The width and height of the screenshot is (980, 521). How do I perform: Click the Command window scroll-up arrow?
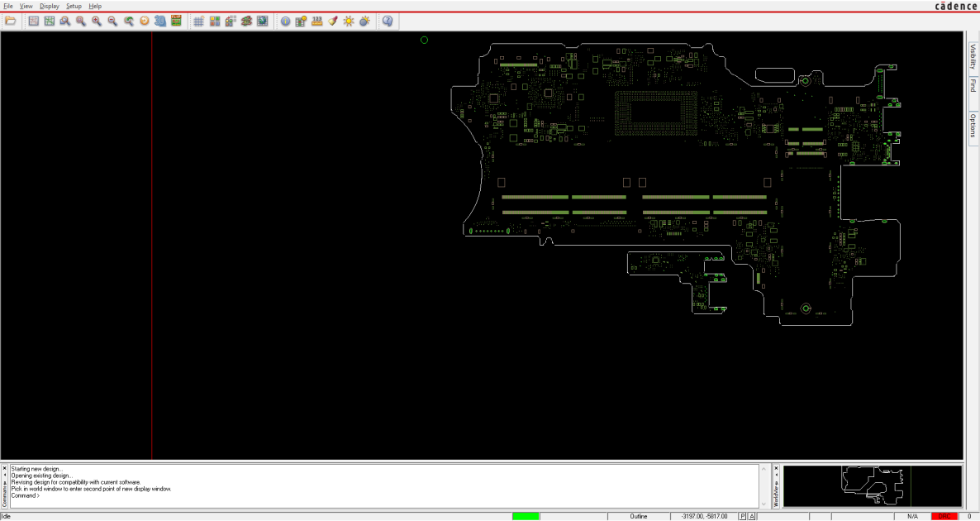point(764,468)
